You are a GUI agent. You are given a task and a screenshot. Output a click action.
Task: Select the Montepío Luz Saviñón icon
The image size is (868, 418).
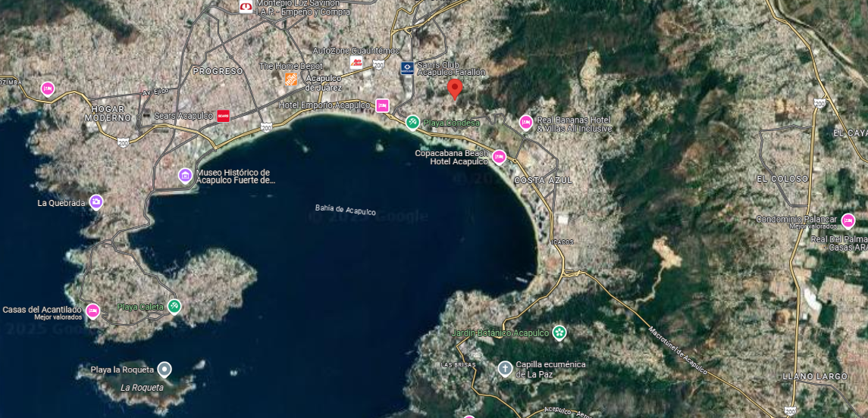tap(246, 6)
